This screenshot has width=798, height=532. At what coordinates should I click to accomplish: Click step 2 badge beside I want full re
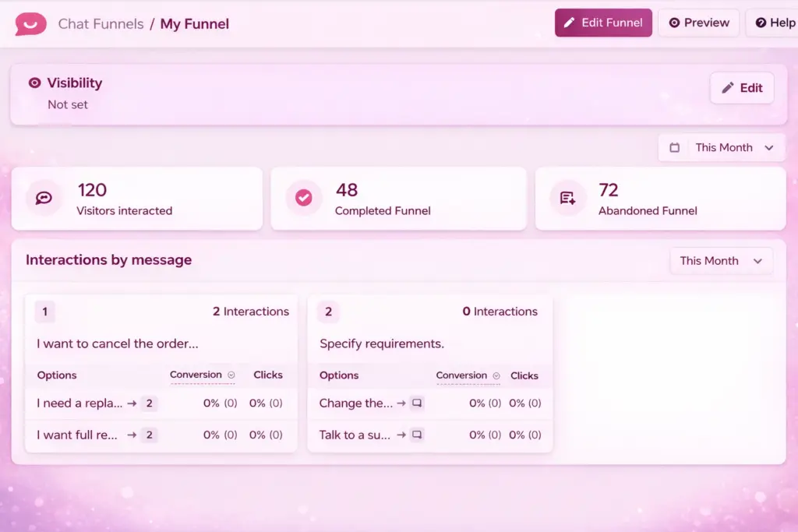(149, 435)
